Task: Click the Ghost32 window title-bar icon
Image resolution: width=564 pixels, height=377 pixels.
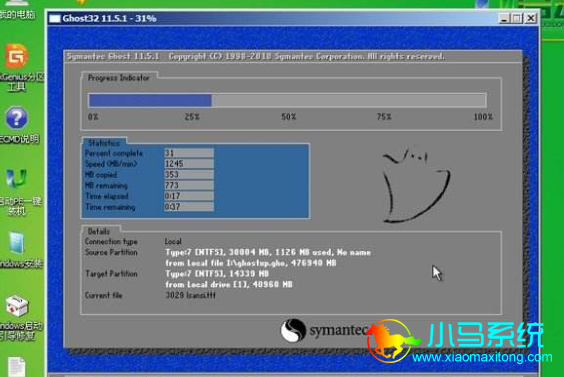Action: tap(55, 18)
